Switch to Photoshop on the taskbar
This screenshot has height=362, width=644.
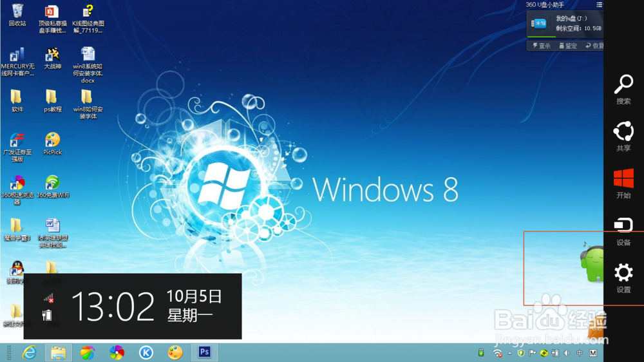point(204,352)
